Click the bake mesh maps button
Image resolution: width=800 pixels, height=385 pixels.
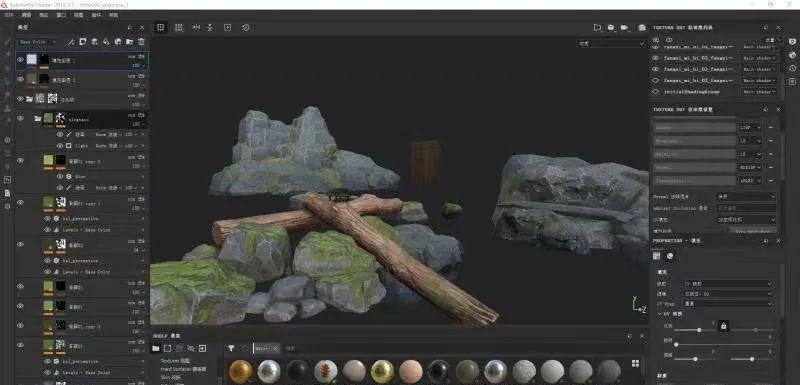click(x=753, y=230)
